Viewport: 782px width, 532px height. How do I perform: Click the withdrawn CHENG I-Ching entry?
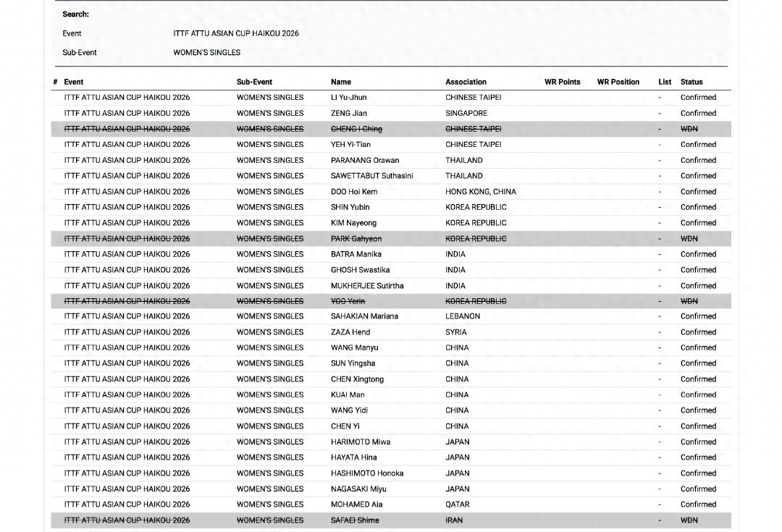pyautogui.click(x=356, y=129)
